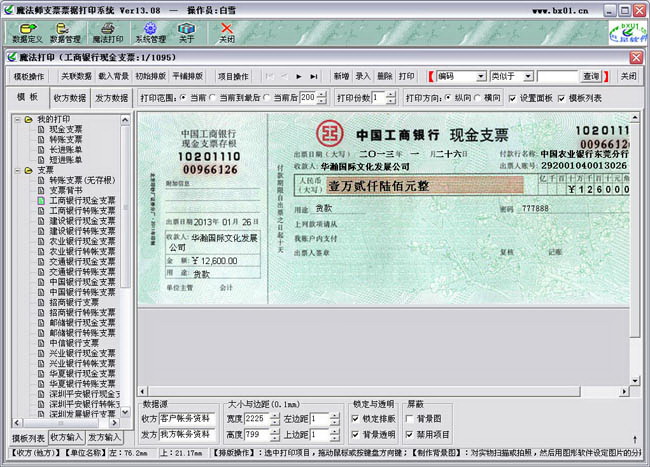This screenshot has width=650, height=467.
Task: Toggle 禁用项目 checkbox
Action: tap(409, 435)
